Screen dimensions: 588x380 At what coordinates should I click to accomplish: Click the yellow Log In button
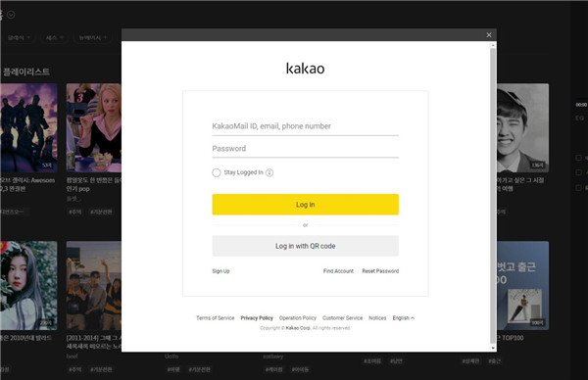click(305, 205)
